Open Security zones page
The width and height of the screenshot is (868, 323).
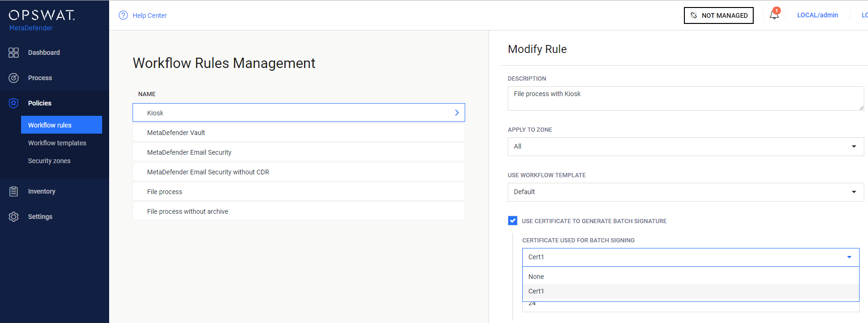click(x=49, y=161)
